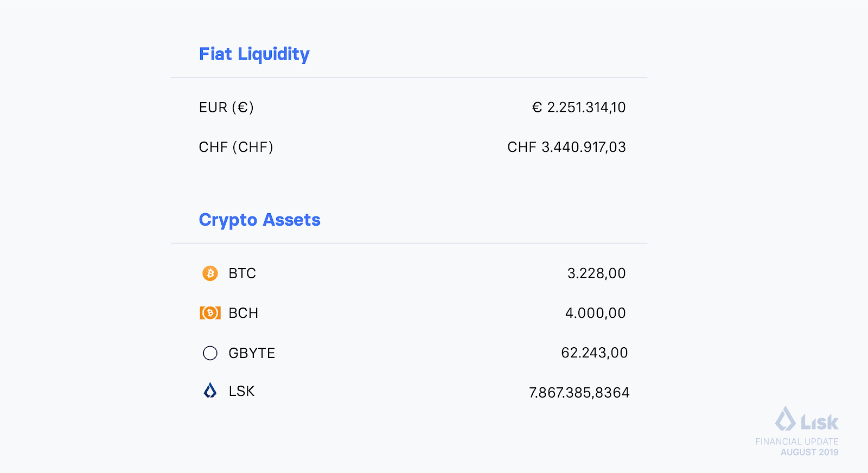Select the Crypto Assets heading
Screen dimensions: 868x473
click(x=259, y=220)
